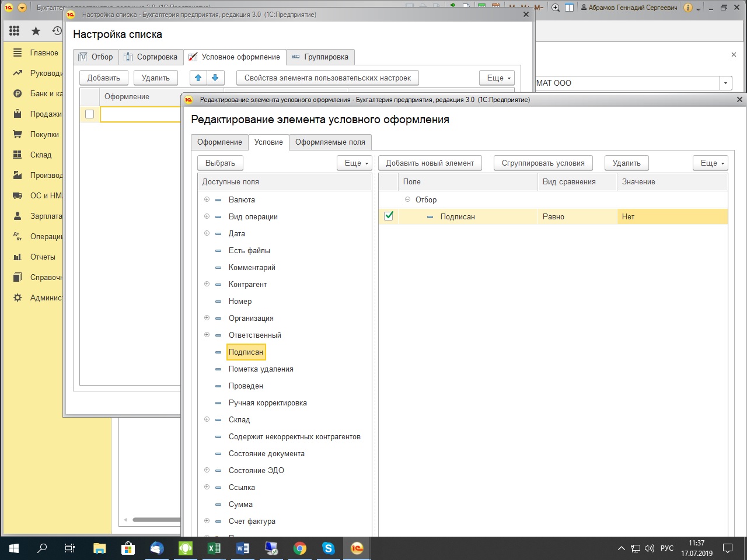Open Google Chrome from the taskbar
This screenshot has height=560, width=747.
pyautogui.click(x=299, y=548)
